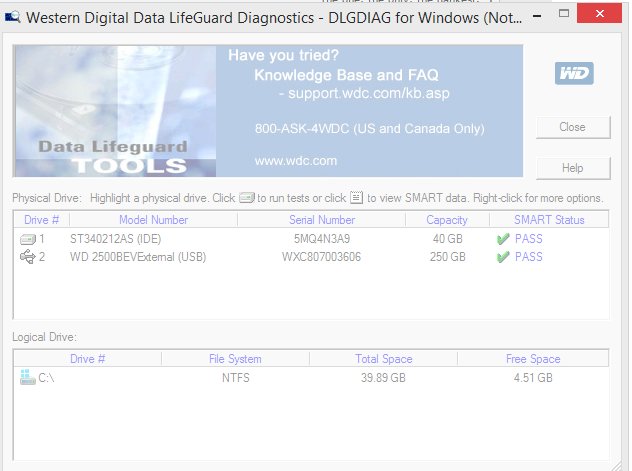Click the Data LifeGuard title bar app icon
The width and height of the screenshot is (632, 471).
click(x=12, y=17)
